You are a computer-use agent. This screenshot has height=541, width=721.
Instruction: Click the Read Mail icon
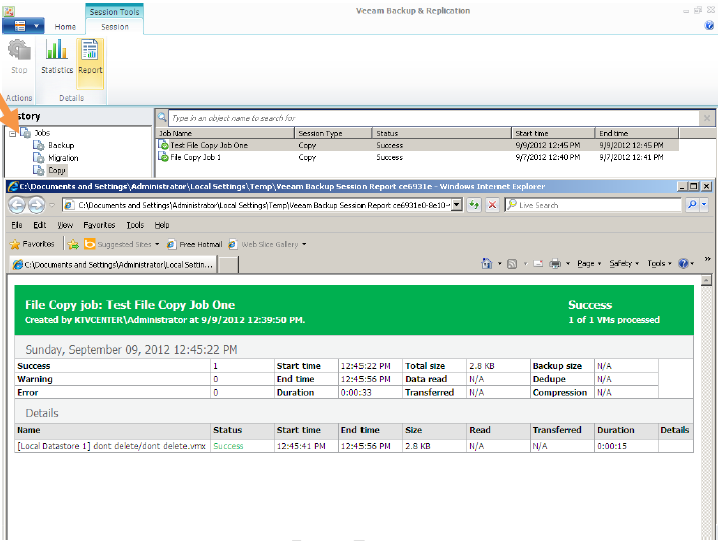point(538,263)
